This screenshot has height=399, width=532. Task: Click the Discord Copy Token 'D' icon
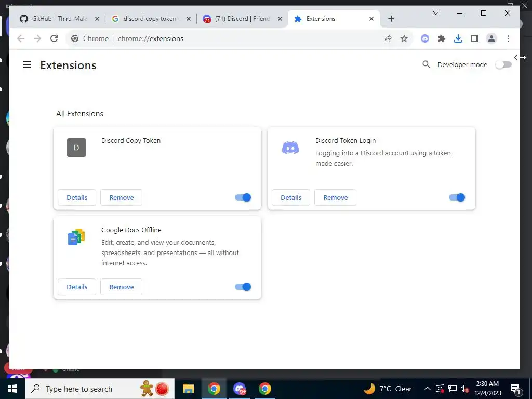(76, 147)
